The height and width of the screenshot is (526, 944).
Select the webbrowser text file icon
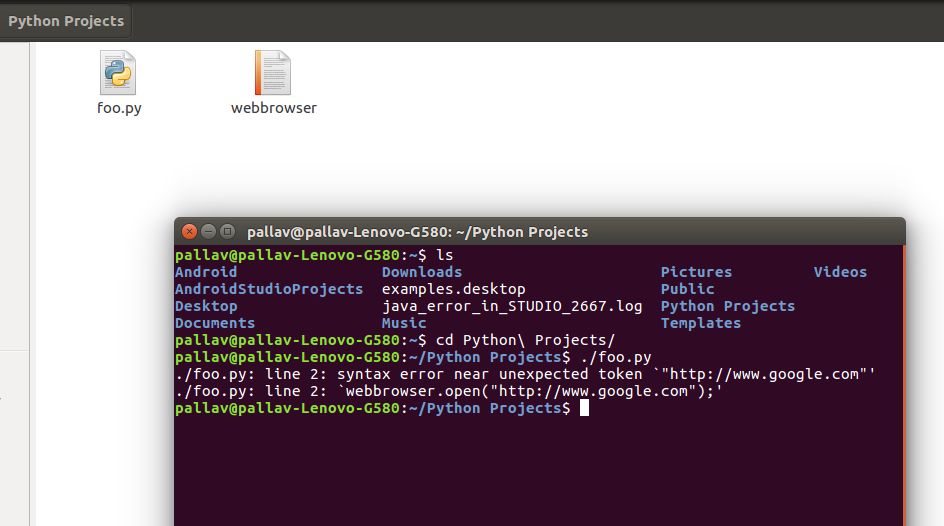click(x=273, y=72)
